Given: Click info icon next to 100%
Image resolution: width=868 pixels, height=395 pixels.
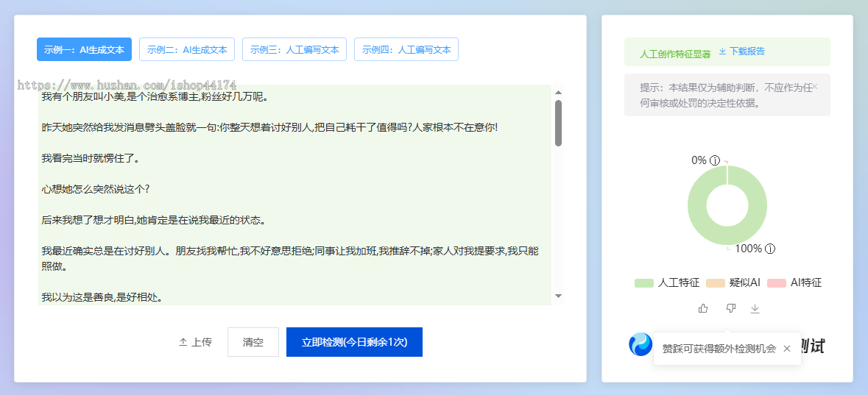Looking at the screenshot, I should point(770,249).
